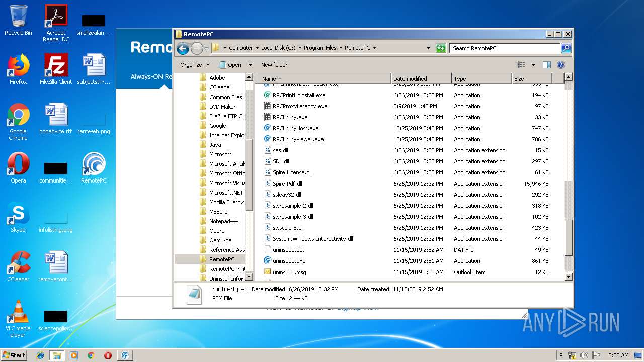Screen dimensions: 644x362
Task: Click file list scroll down arrow
Action: click(x=569, y=276)
